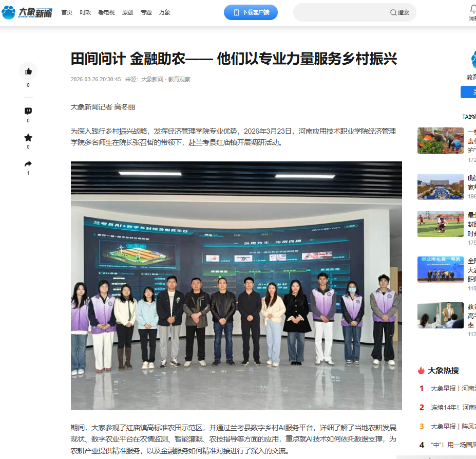The height and width of the screenshot is (459, 476).
Task: Open the 专题 navigation item
Action: (146, 12)
